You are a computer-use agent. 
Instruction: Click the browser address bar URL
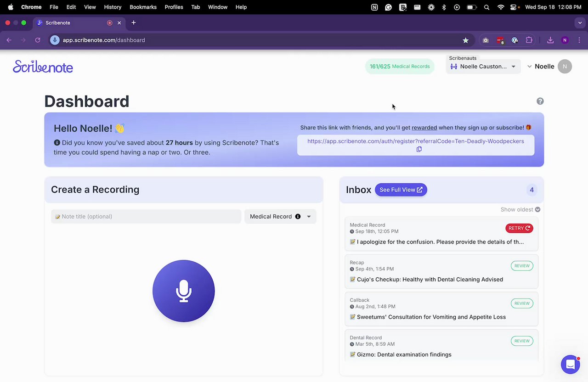pyautogui.click(x=104, y=40)
